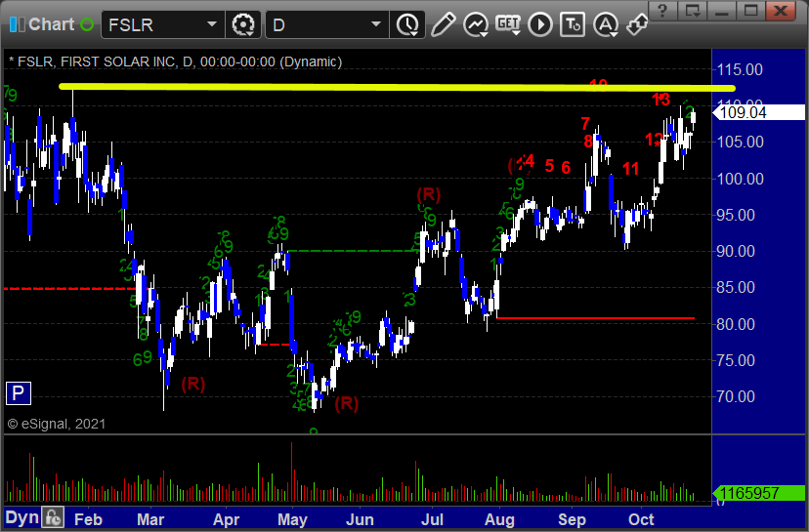Select the pencil drawing tools icon

(x=444, y=24)
